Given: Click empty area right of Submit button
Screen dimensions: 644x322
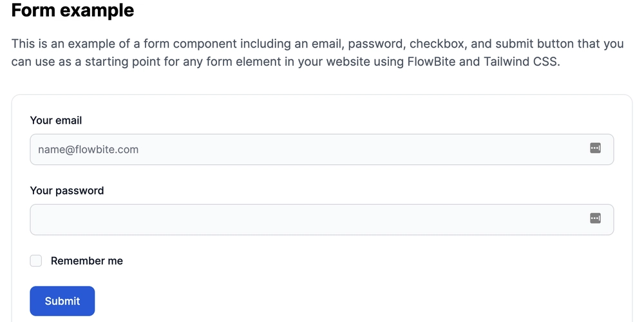Looking at the screenshot, I should [x=328, y=301].
